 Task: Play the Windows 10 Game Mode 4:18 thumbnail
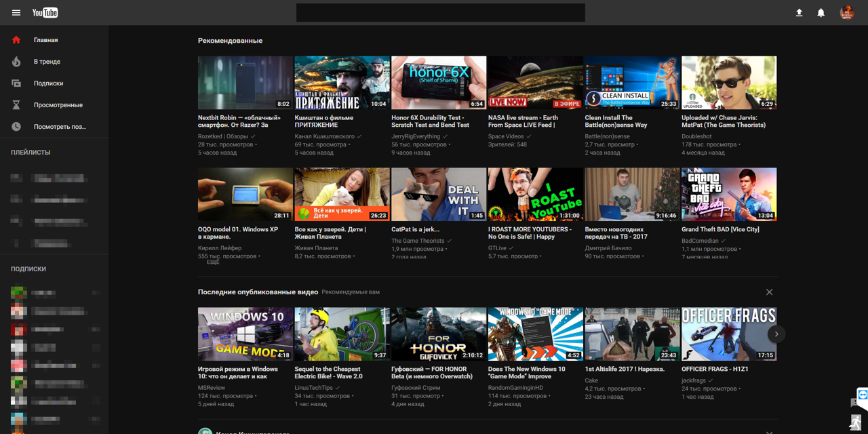tap(245, 334)
